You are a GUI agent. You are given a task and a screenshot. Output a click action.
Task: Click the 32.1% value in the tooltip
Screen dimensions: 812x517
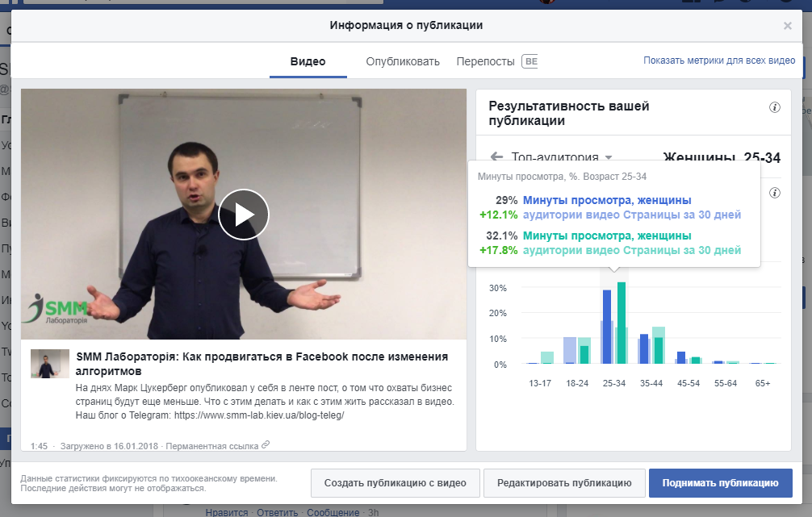502,236
